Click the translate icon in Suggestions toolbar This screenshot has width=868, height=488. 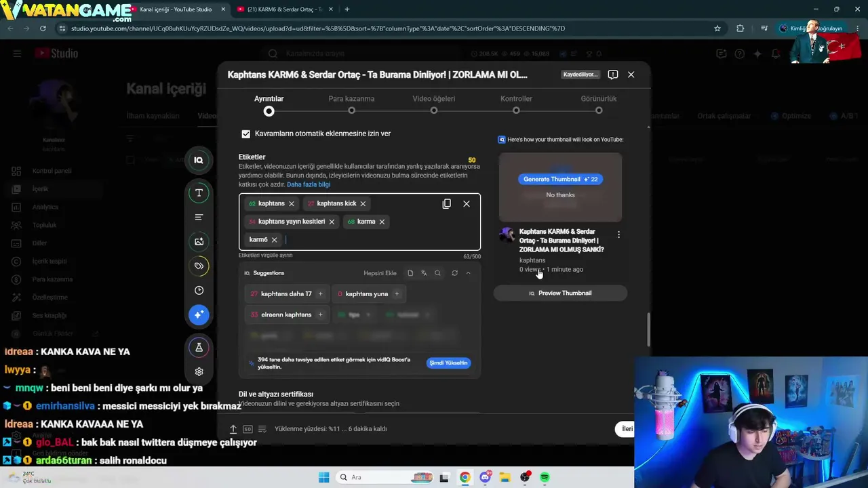(424, 273)
